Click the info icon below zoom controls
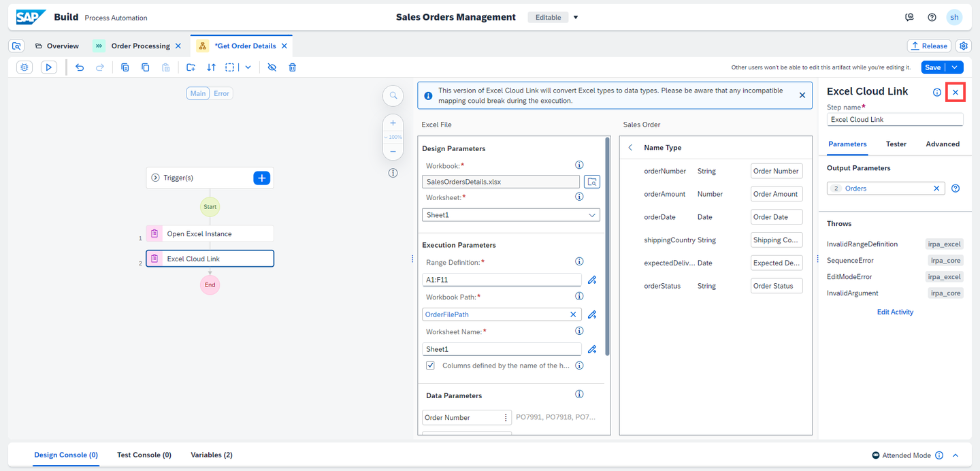This screenshot has height=471, width=980. pyautogui.click(x=393, y=173)
